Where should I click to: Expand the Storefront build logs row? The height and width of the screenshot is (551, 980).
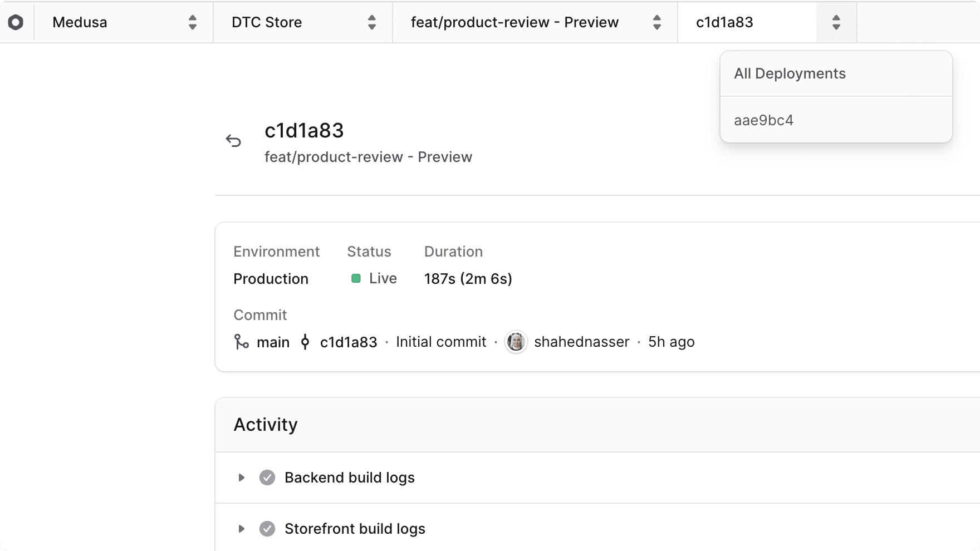(241, 529)
